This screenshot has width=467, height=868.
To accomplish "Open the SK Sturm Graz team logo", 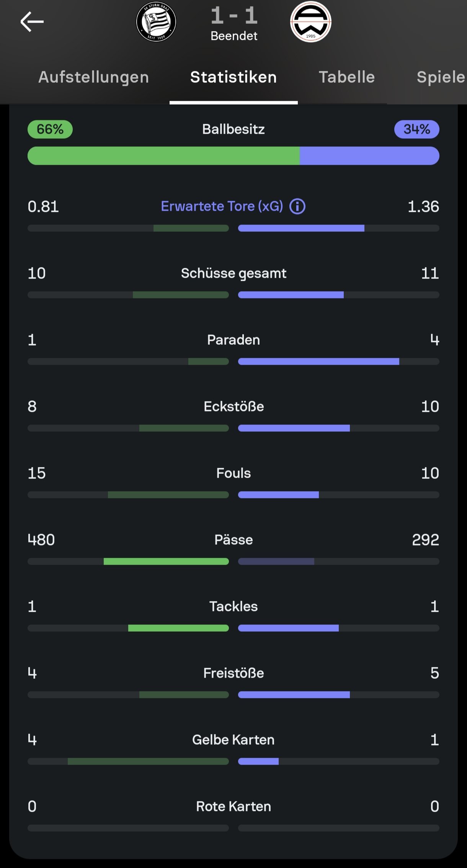I will pyautogui.click(x=156, y=22).
